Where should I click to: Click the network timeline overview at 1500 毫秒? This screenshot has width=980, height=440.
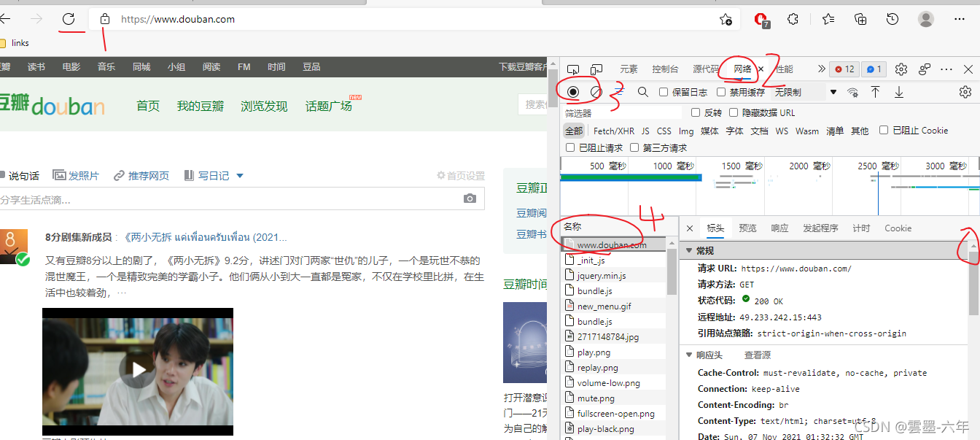click(x=742, y=166)
